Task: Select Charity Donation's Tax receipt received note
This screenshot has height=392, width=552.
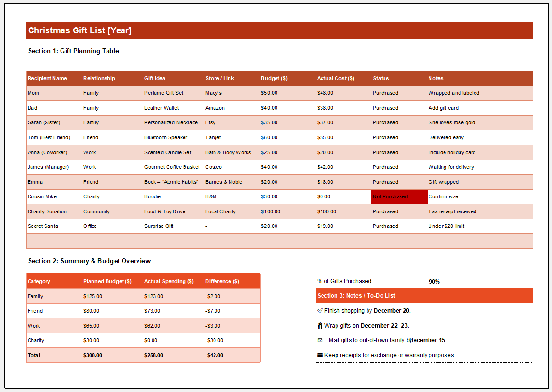Action: pyautogui.click(x=452, y=211)
